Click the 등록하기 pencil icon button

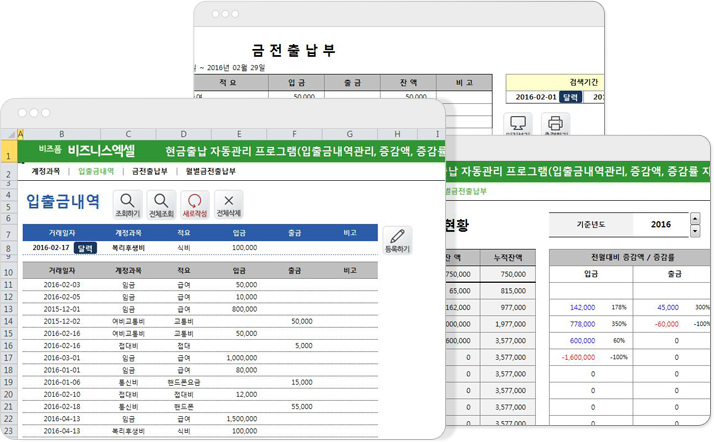click(398, 240)
